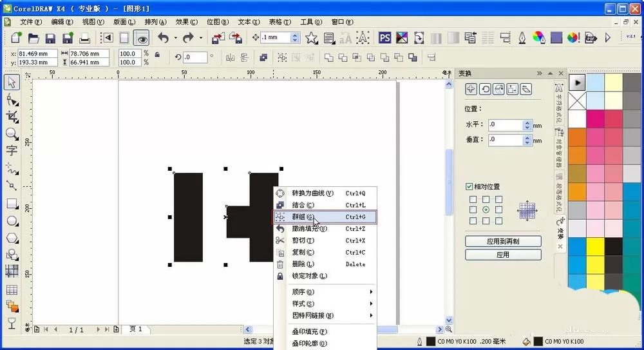Toggle the lock ratio padlock
644x350 pixels.
[x=157, y=54]
